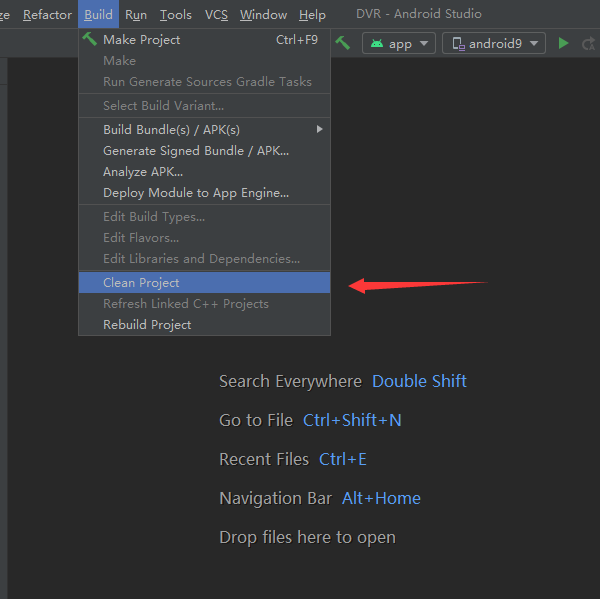Click the Apply Changes and Restart icon

pos(589,43)
